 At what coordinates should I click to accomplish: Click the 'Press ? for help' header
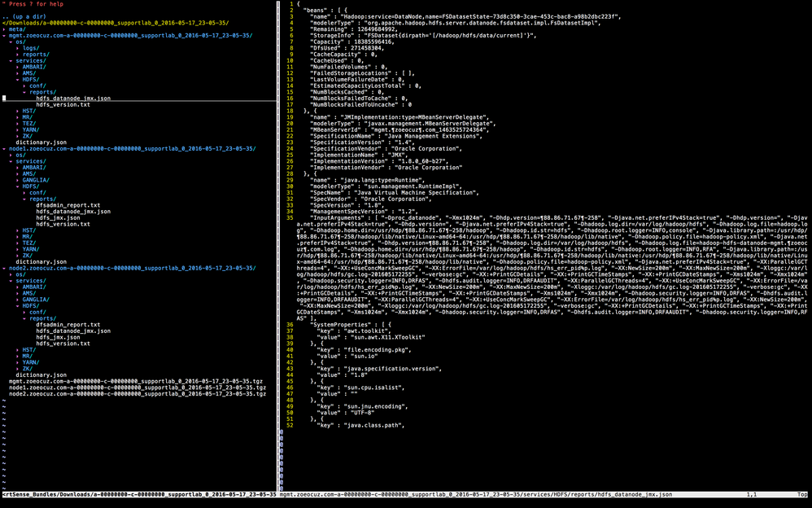coord(33,4)
